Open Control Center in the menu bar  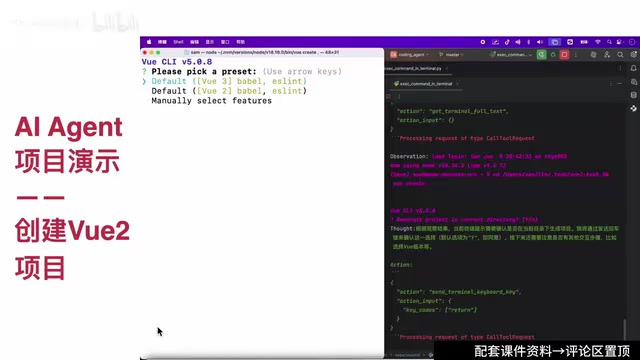point(620,42)
